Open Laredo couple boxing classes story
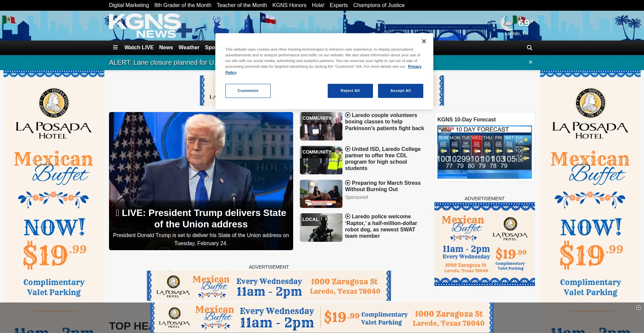The image size is (644, 333). click(x=384, y=122)
